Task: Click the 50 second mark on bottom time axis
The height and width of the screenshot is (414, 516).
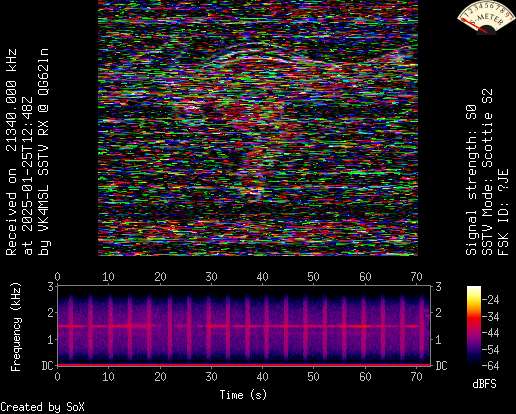Action: pyautogui.click(x=313, y=377)
